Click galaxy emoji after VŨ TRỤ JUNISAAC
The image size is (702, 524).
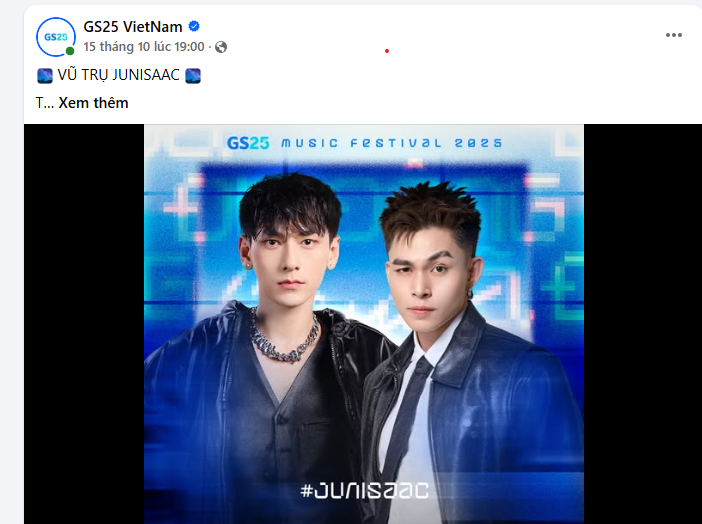pos(193,75)
